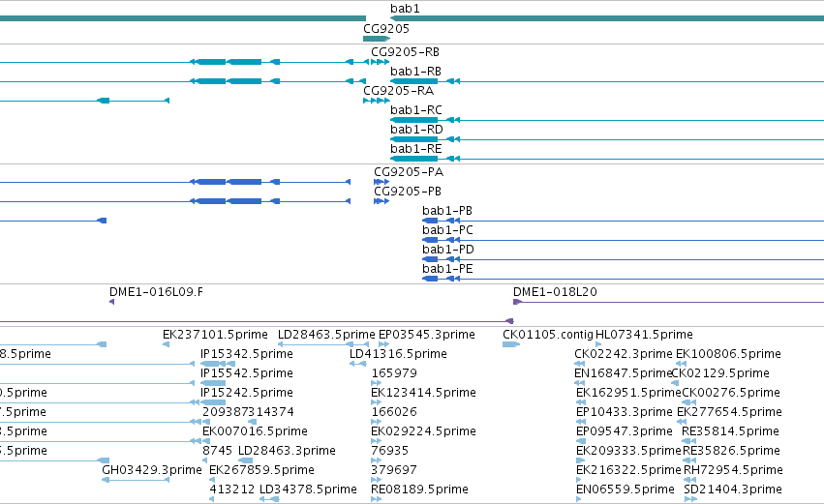This screenshot has width=824, height=504.
Task: Open EST HL07341.5prime
Action: [x=644, y=335]
